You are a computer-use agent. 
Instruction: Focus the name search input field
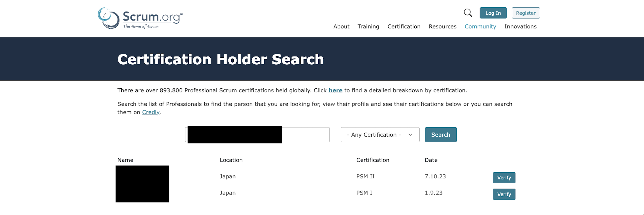(x=305, y=135)
